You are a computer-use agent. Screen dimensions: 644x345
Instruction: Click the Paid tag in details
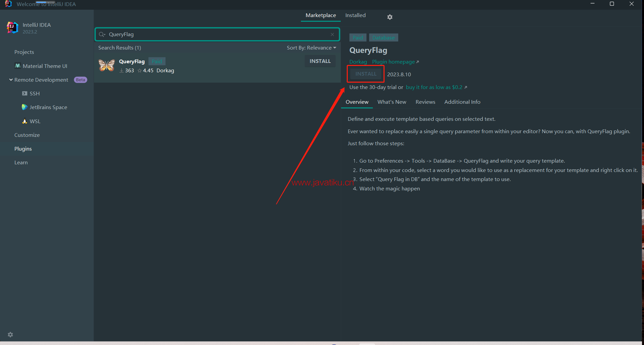coord(358,37)
